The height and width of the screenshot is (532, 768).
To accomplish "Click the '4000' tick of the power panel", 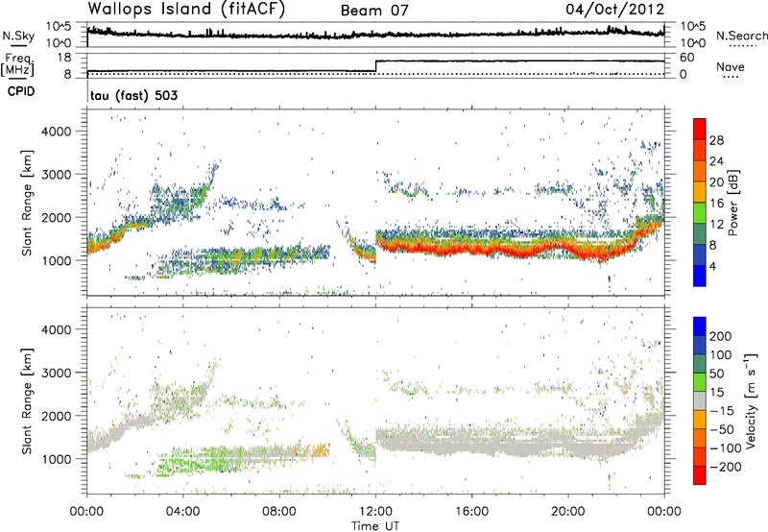I will (x=56, y=132).
